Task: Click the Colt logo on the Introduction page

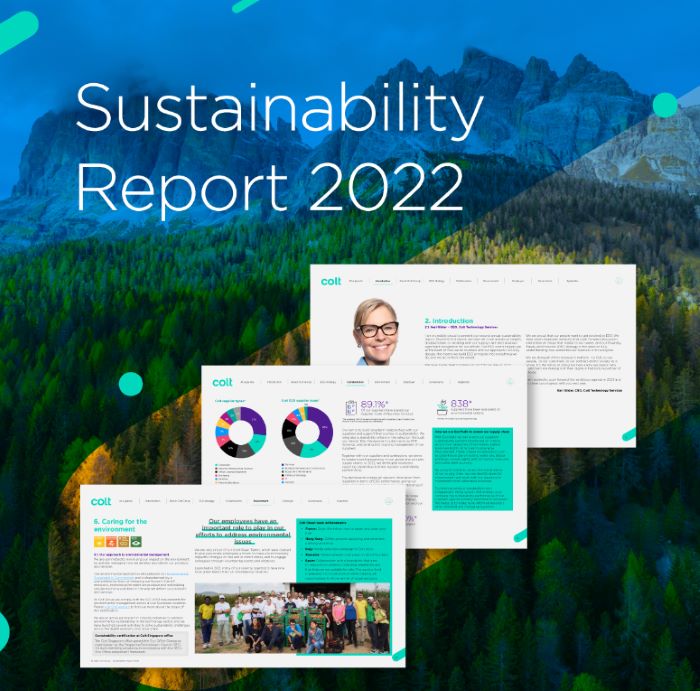Action: [331, 281]
